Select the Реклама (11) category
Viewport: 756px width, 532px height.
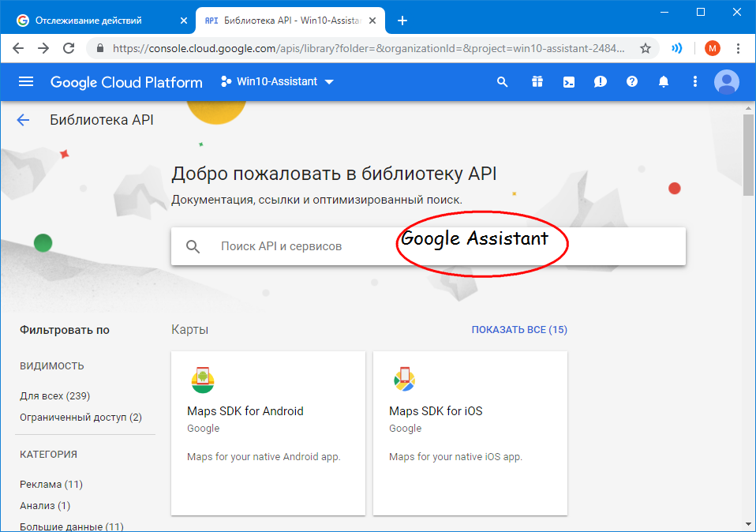tap(51, 484)
